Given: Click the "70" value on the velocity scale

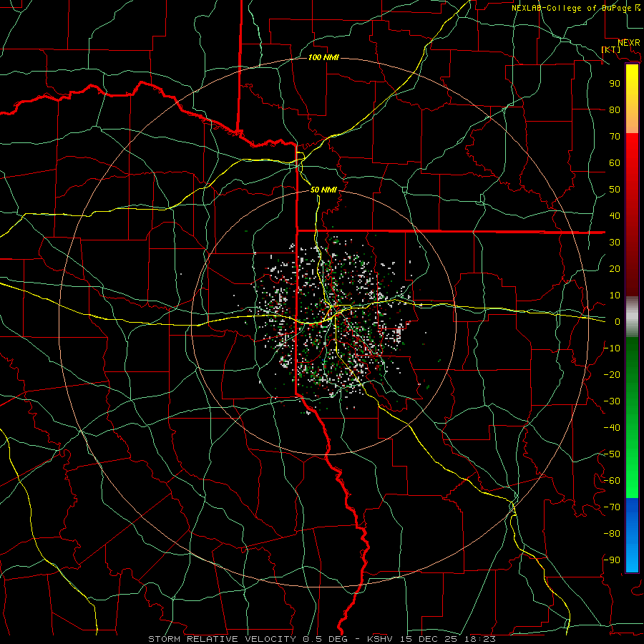Looking at the screenshot, I should (x=615, y=137).
